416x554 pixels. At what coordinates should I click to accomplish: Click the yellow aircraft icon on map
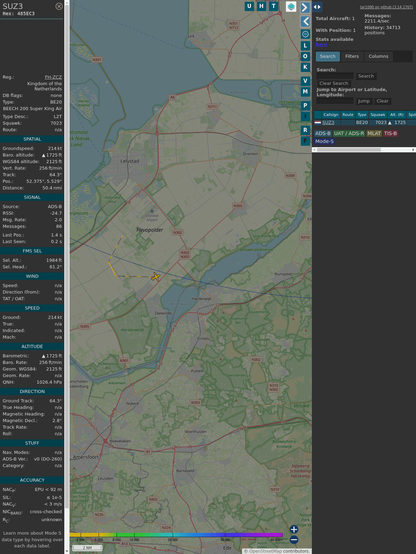(x=156, y=277)
